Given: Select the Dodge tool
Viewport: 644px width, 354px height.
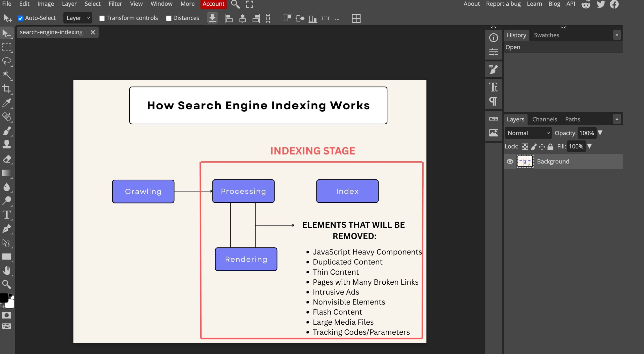Looking at the screenshot, I should coord(7,201).
